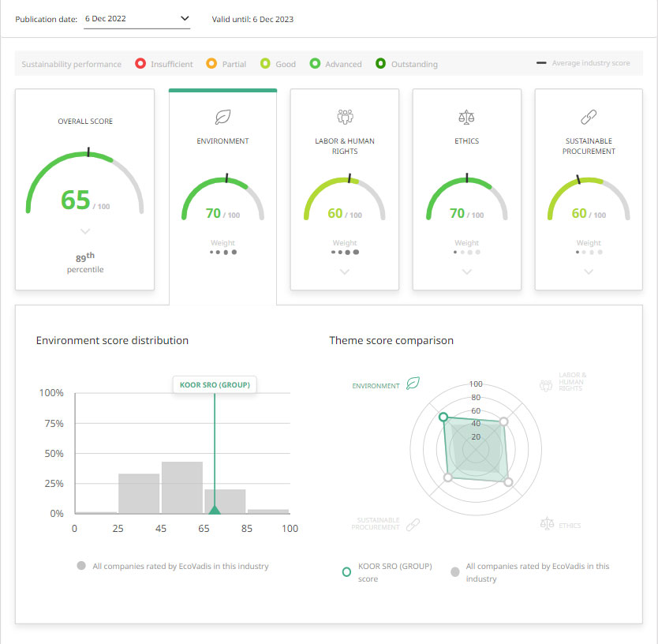This screenshot has width=658, height=644.
Task: Click the Environment 70 score gauge
Action: 222,198
